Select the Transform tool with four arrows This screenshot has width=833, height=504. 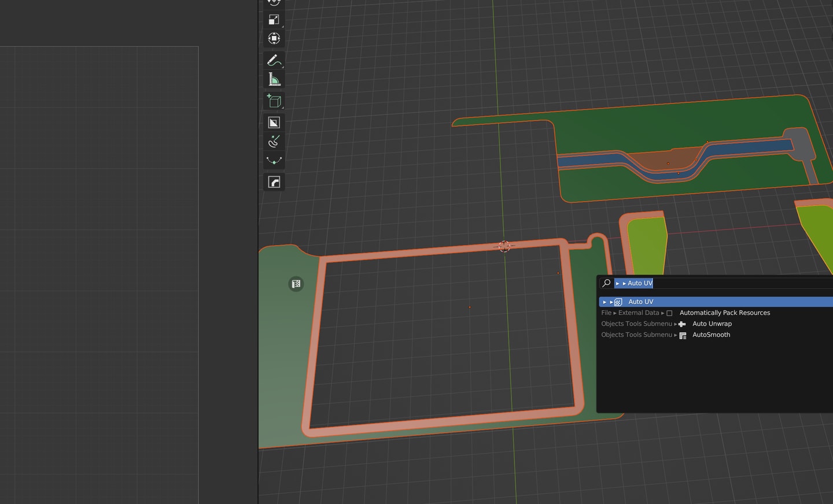(x=274, y=39)
